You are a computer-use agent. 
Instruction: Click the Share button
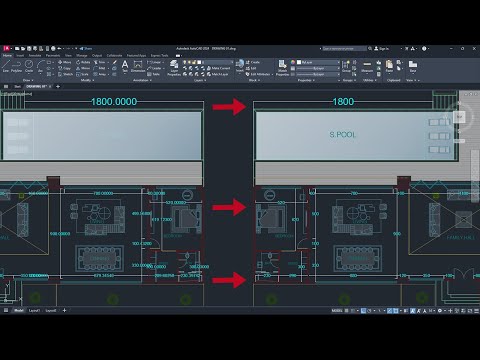86,49
